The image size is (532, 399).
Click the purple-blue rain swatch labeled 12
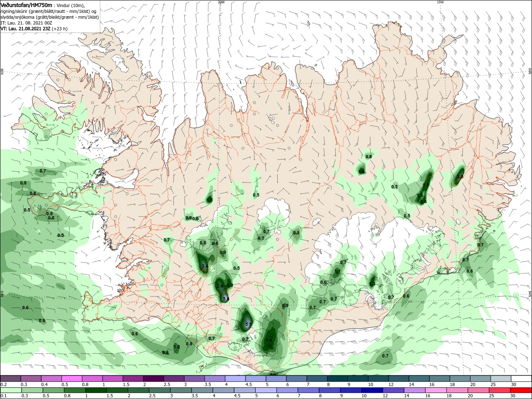click(393, 390)
